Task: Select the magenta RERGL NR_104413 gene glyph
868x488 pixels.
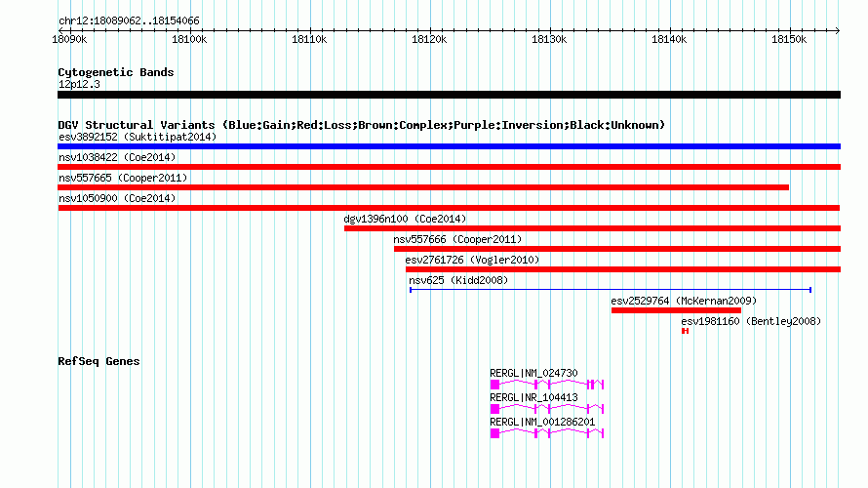Action: [x=547, y=408]
